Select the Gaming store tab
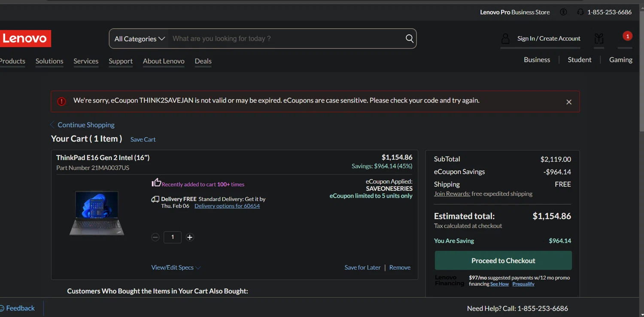Screen dimensions: 644x317 coord(620,60)
